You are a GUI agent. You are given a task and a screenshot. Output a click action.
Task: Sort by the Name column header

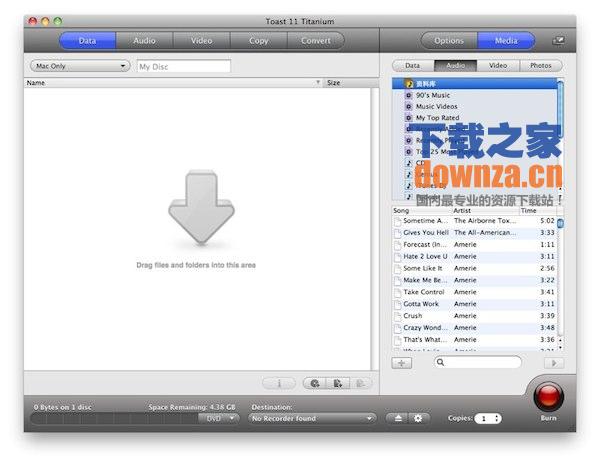[x=173, y=83]
